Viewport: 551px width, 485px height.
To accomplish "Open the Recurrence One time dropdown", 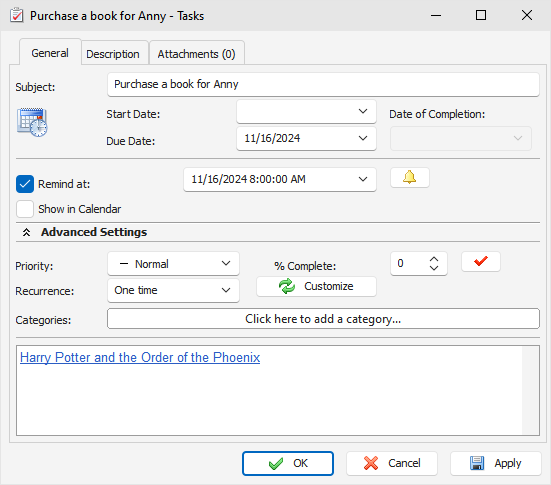I will click(173, 290).
